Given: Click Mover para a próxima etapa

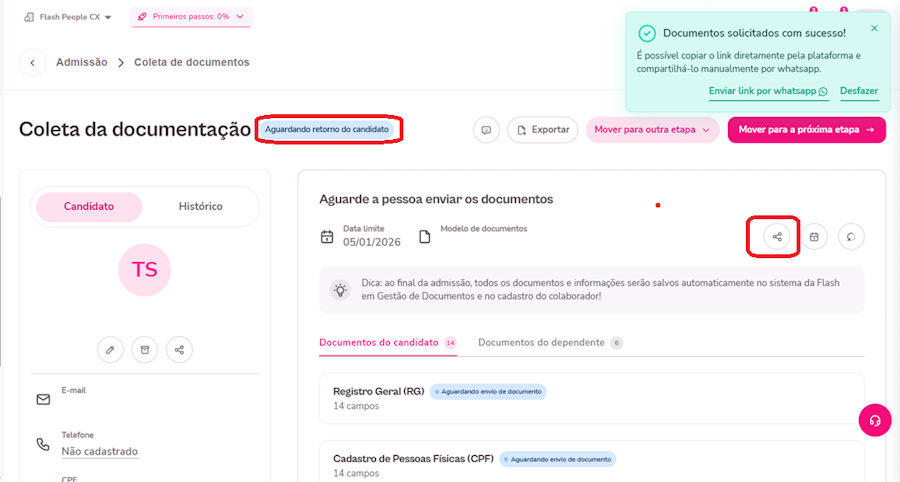Looking at the screenshot, I should pyautogui.click(x=806, y=130).
